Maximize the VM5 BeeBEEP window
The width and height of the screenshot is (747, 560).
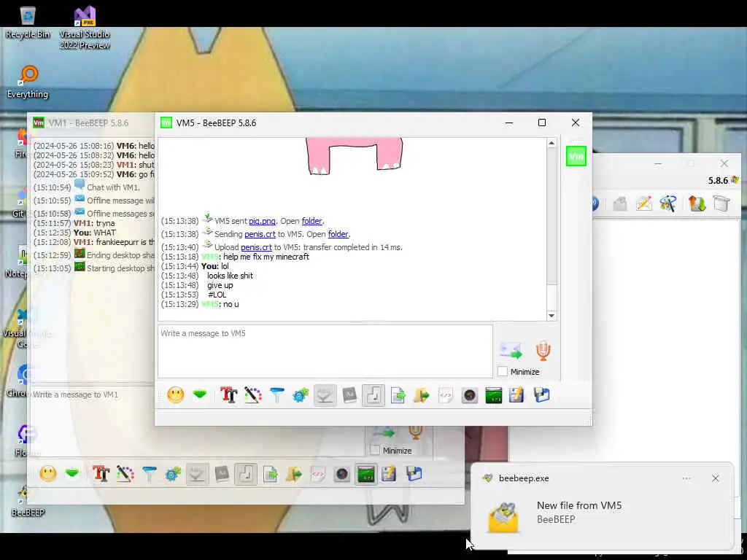coord(542,122)
